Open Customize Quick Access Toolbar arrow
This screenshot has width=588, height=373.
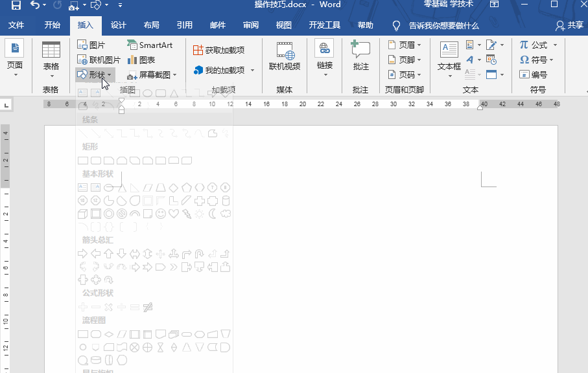pos(120,5)
